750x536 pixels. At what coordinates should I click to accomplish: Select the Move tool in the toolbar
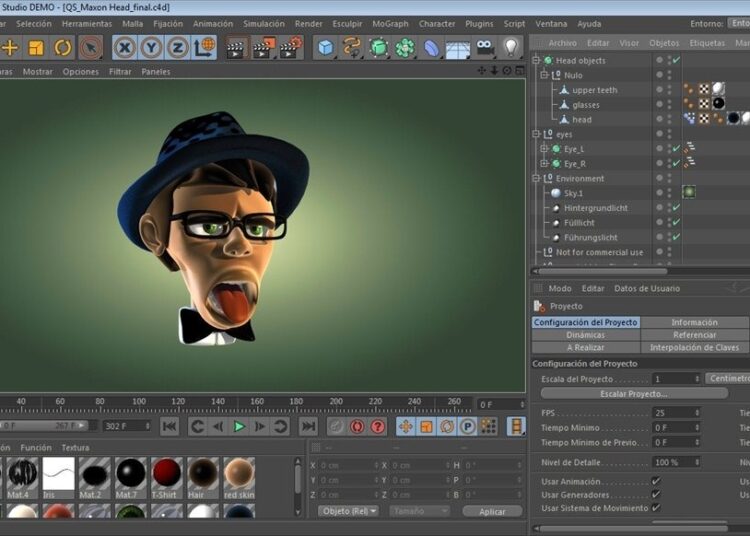(x=10, y=48)
